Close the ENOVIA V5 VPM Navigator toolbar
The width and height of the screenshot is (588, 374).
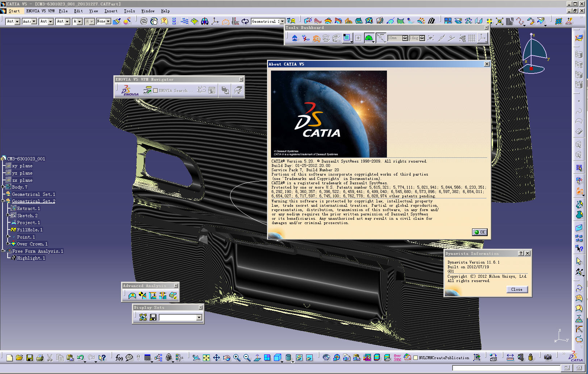coord(241,79)
